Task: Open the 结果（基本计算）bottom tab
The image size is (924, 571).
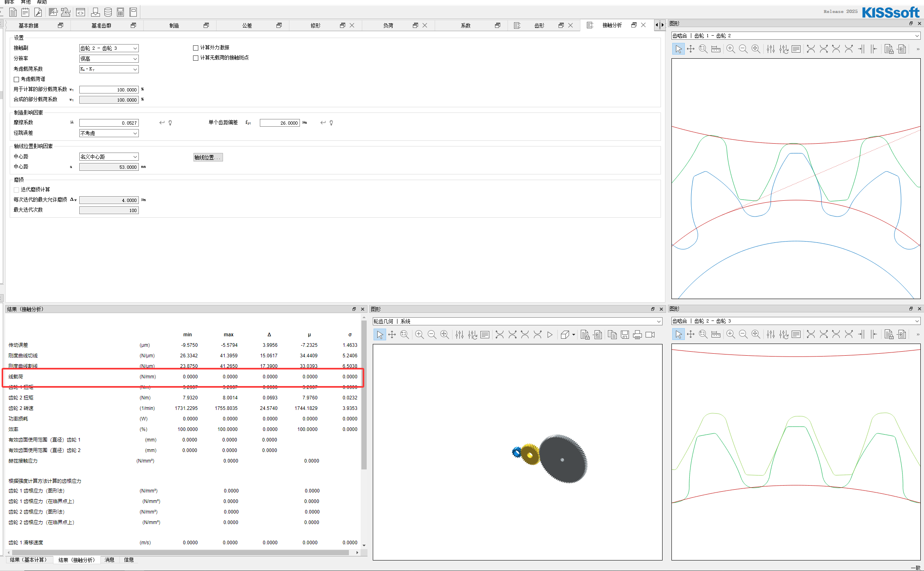Action: (28, 560)
